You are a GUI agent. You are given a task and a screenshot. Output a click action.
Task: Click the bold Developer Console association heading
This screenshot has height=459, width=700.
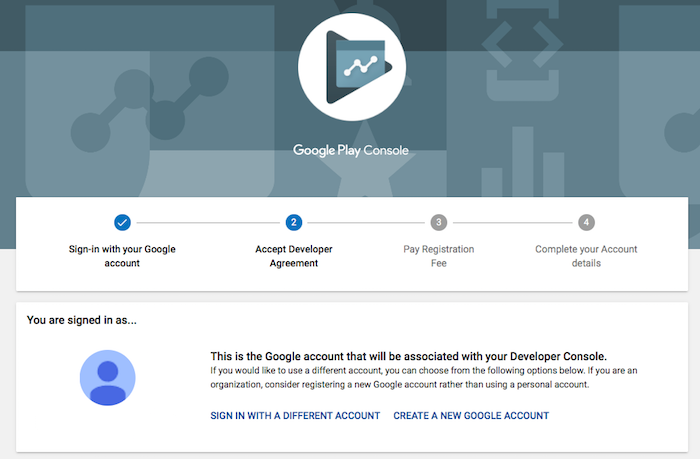click(408, 356)
